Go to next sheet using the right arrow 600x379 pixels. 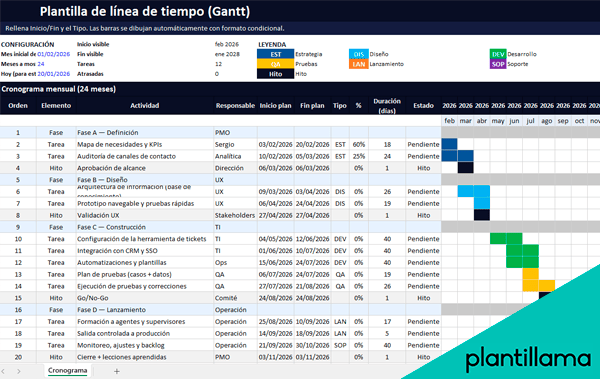click(18, 371)
